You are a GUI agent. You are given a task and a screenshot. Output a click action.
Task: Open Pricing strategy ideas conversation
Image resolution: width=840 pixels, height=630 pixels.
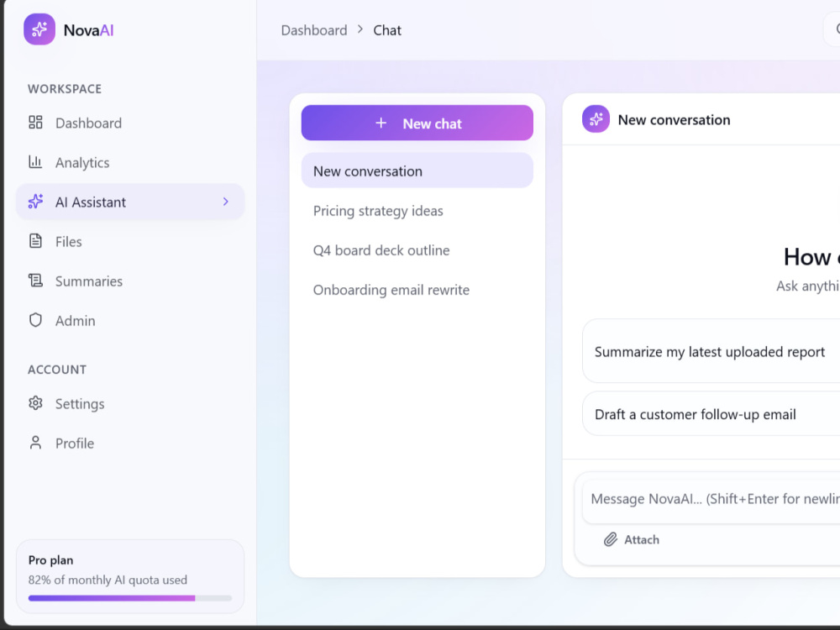click(417, 211)
